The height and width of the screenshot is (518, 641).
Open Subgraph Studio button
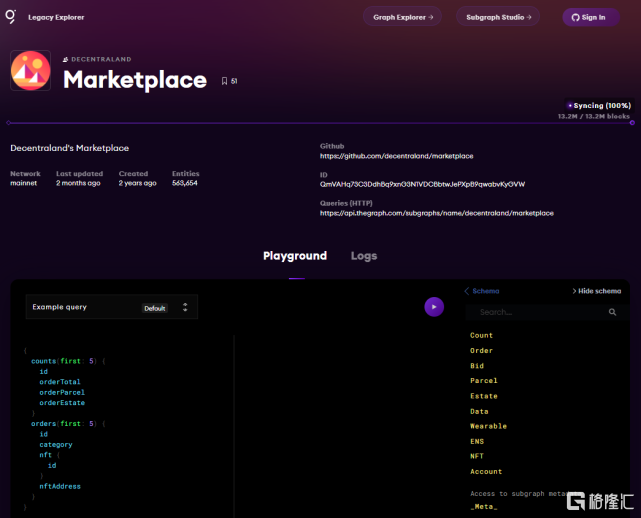point(497,17)
